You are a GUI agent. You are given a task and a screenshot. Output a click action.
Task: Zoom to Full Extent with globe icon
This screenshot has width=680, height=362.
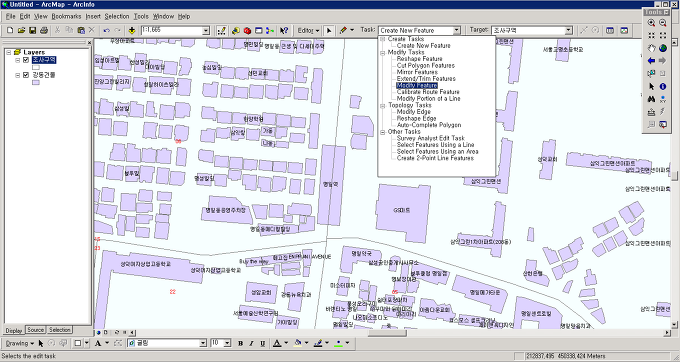pyautogui.click(x=663, y=48)
